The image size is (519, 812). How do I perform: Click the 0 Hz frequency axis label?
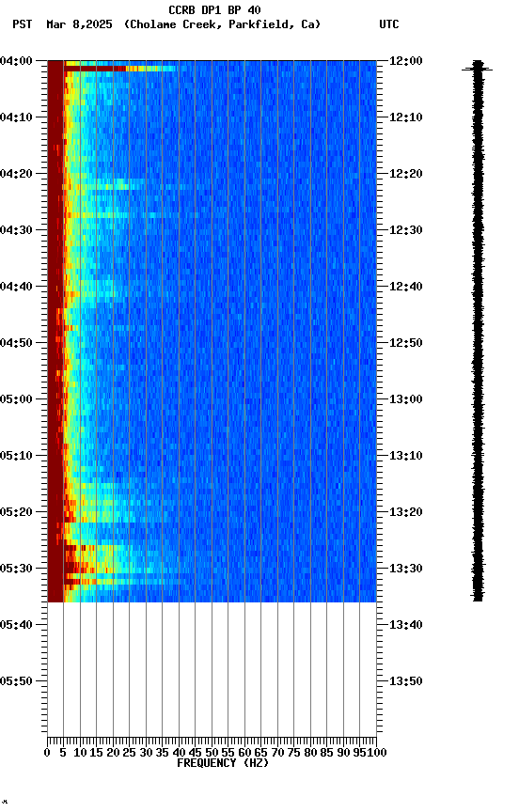(47, 753)
